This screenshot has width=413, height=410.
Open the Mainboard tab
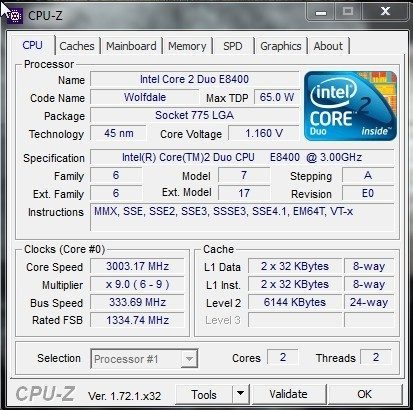click(x=131, y=46)
